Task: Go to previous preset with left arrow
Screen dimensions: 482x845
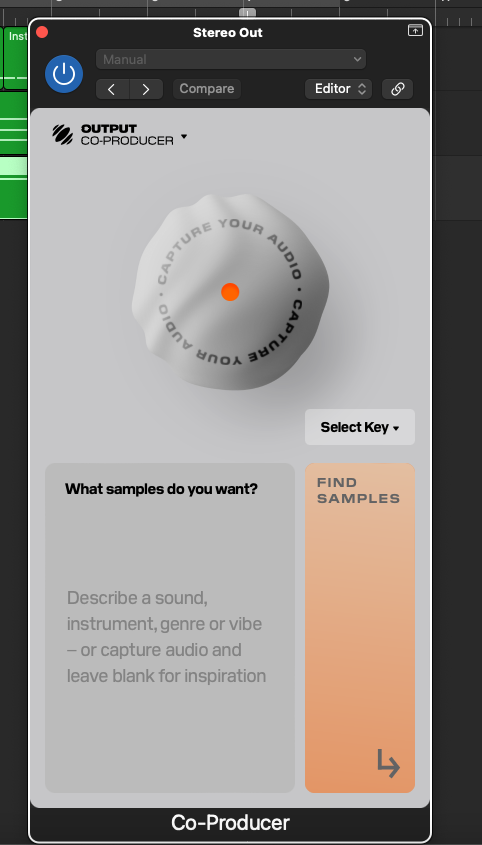Action: tap(112, 89)
